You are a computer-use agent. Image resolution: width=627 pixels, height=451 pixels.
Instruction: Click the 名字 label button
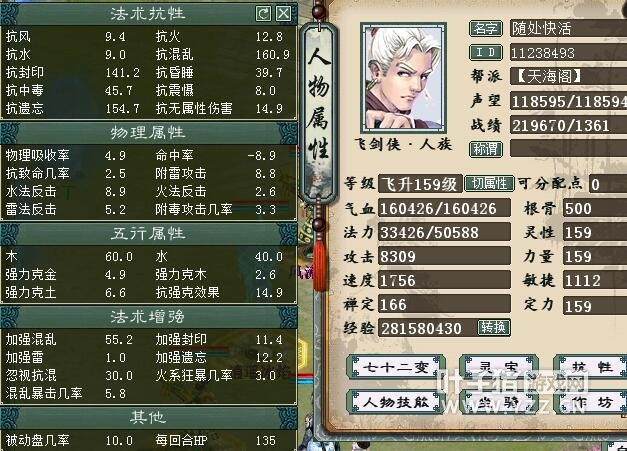point(485,28)
